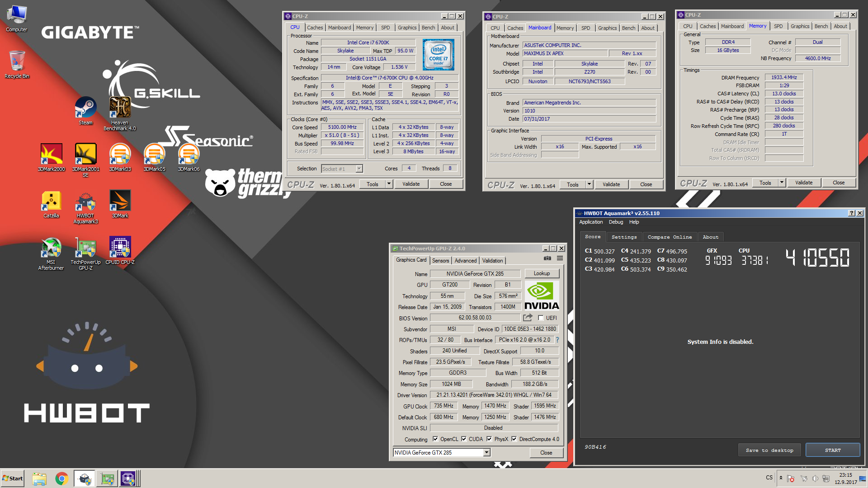Open CPUID CPU-Z desktop shortcut

[x=120, y=251]
